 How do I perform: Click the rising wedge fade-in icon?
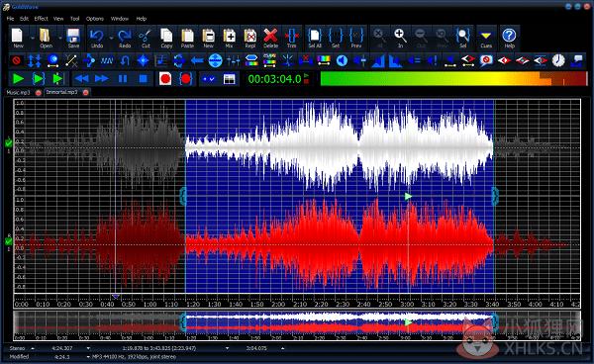[378, 60]
